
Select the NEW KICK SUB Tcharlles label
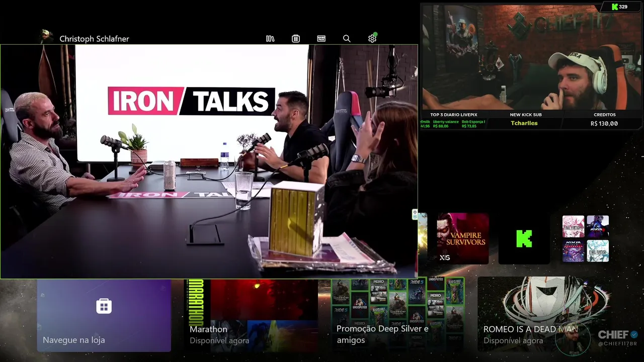pyautogui.click(x=525, y=119)
